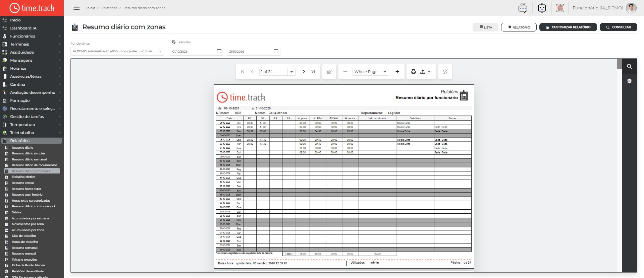Image resolution: width=644 pixels, height=278 pixels.
Task: Switch to Relatório view
Action: coord(519,27)
